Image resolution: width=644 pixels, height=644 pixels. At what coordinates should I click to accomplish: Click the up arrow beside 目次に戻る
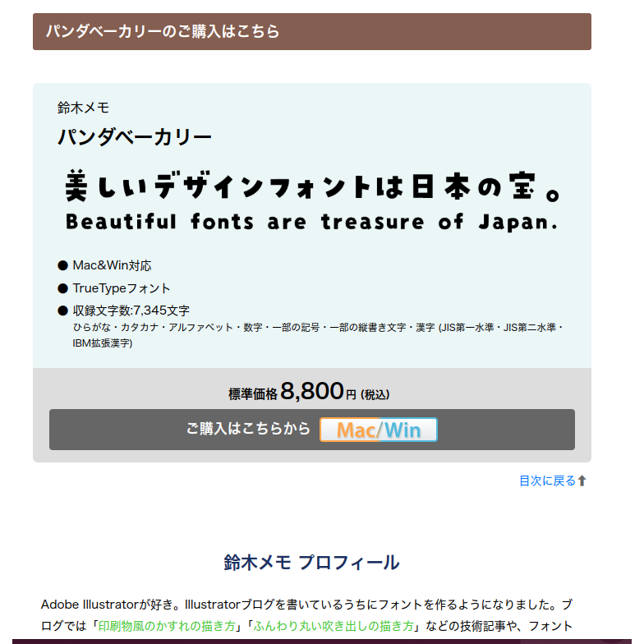click(582, 481)
